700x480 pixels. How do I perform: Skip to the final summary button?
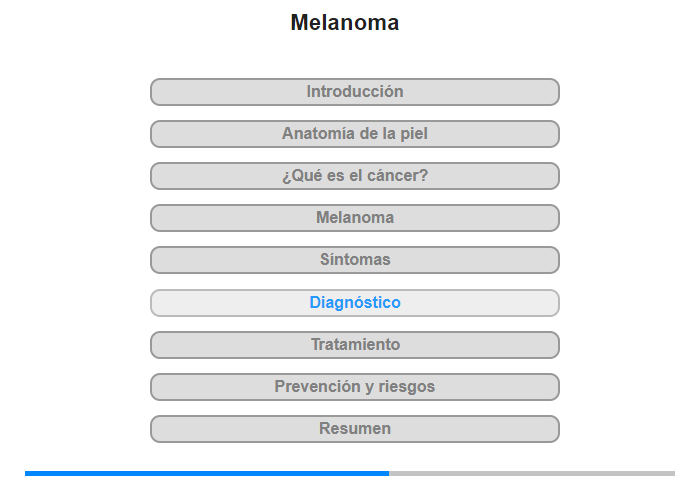355,429
